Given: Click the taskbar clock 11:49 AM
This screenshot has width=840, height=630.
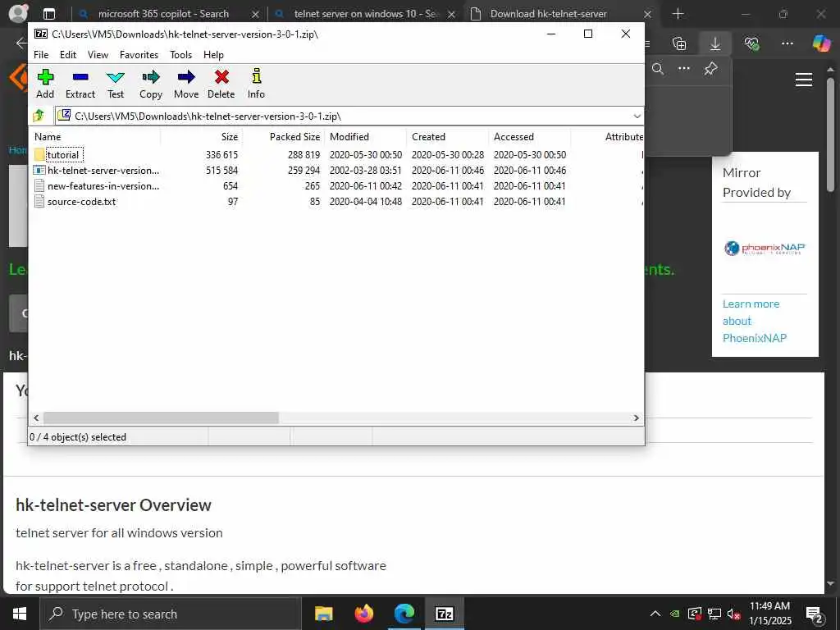Looking at the screenshot, I should pos(769,606).
